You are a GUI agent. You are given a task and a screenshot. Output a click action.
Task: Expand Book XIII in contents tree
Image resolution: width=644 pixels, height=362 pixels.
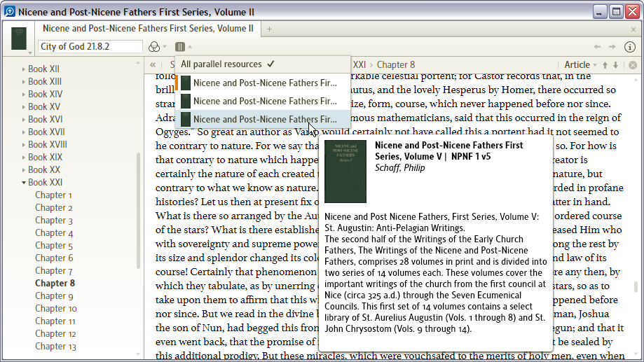tap(23, 82)
